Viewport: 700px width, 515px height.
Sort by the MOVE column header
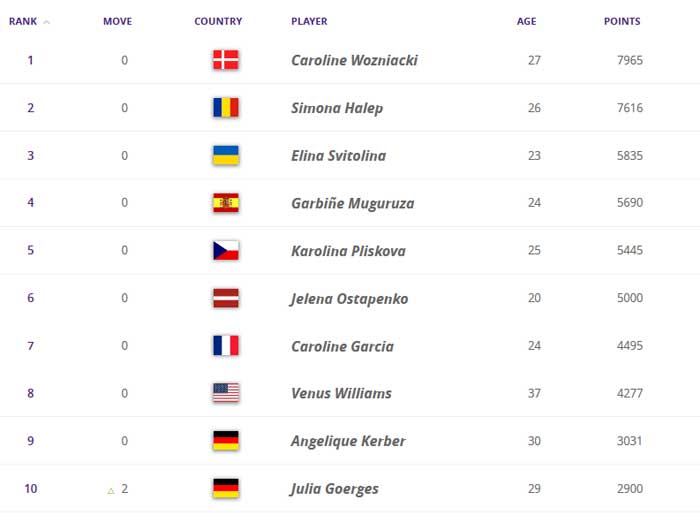pyautogui.click(x=117, y=22)
